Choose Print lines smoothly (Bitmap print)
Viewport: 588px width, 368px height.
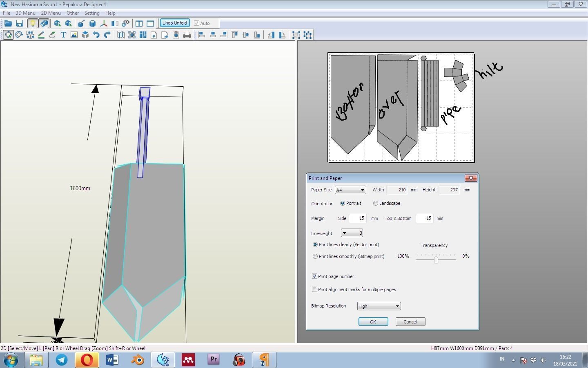click(315, 256)
